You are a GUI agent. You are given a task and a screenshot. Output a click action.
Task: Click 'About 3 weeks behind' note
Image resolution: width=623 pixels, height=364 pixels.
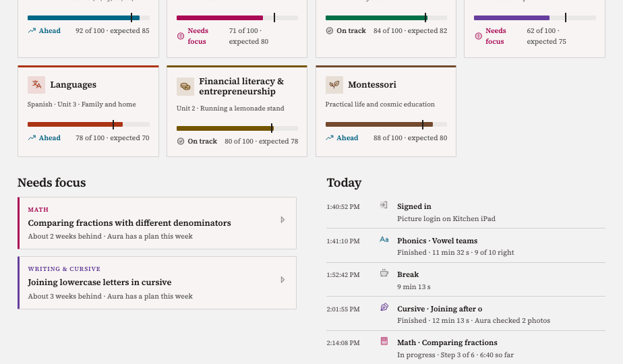pos(65,296)
